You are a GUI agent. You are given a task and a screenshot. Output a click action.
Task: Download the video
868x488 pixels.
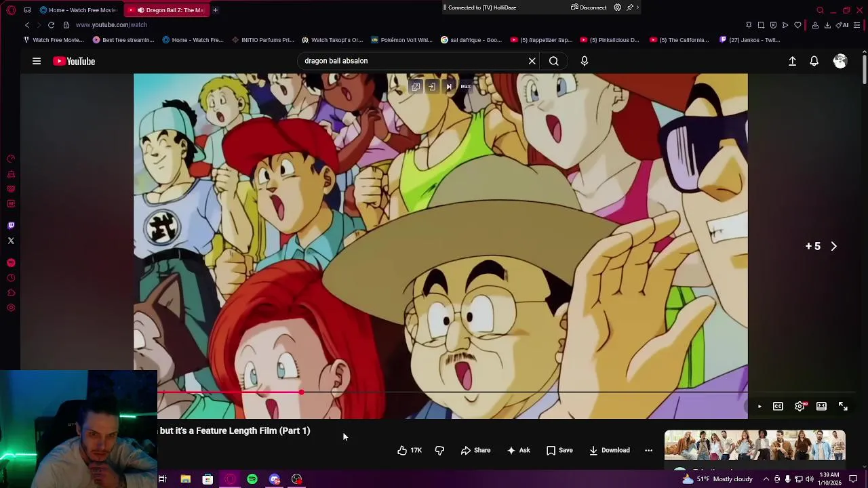pyautogui.click(x=609, y=450)
